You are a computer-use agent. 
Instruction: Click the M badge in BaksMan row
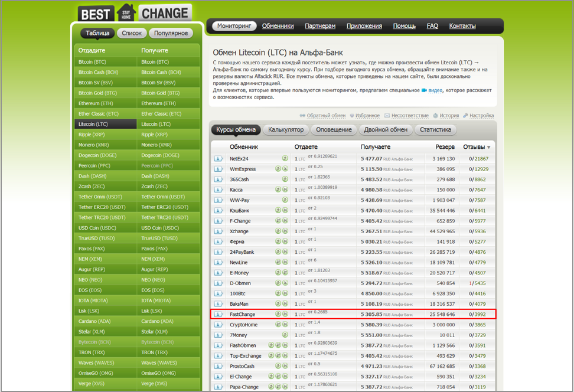[285, 303]
